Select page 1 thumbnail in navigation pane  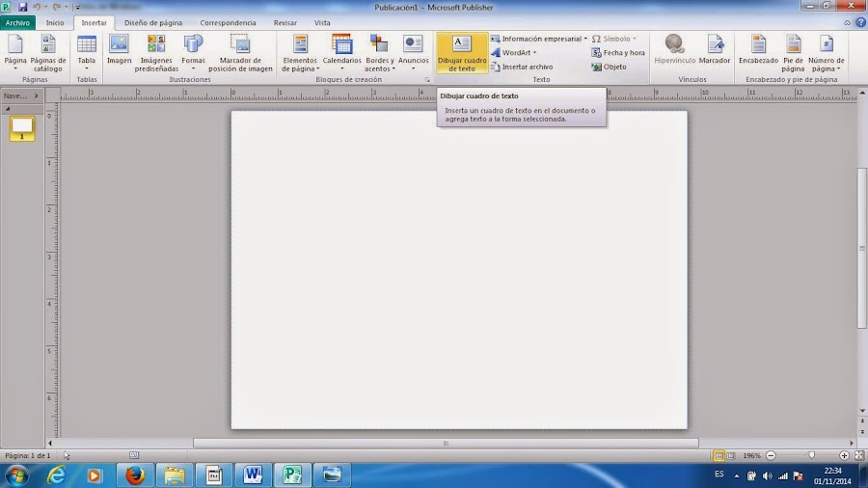22,128
